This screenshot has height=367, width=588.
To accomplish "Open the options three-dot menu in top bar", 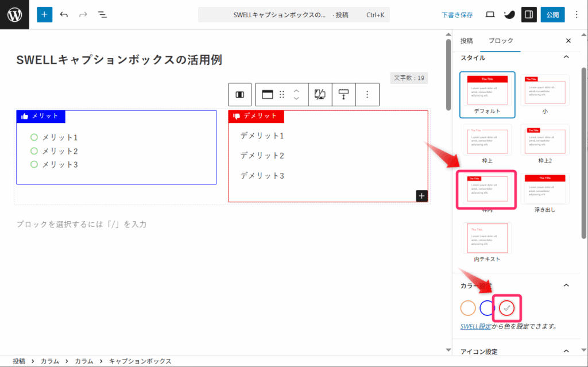I will (x=577, y=14).
